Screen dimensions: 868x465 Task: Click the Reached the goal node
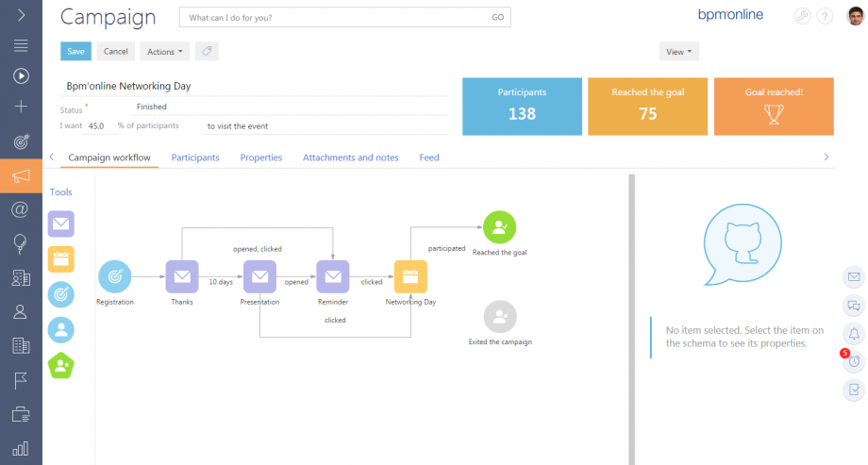(499, 227)
